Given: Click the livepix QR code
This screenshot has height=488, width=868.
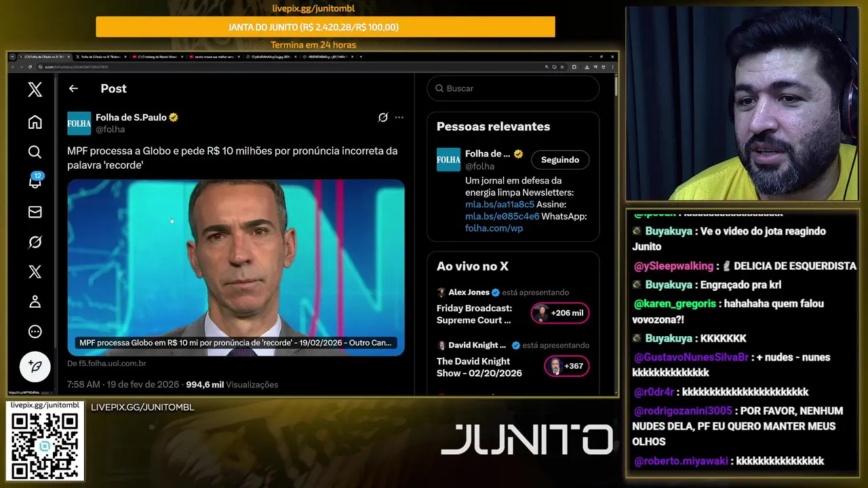Looking at the screenshot, I should click(x=45, y=445).
